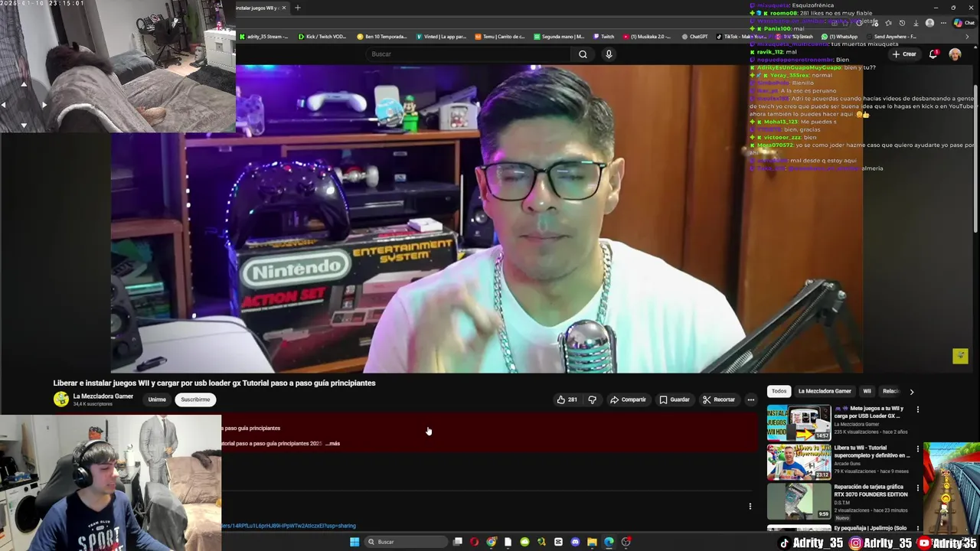Screen dimensions: 980x551
Task: Open the green round app on taskbar
Action: [x=524, y=542]
